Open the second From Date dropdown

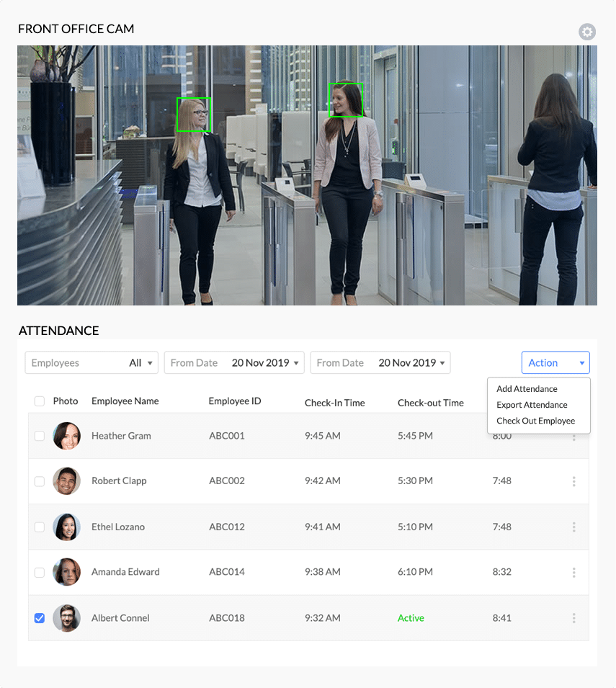[x=380, y=363]
